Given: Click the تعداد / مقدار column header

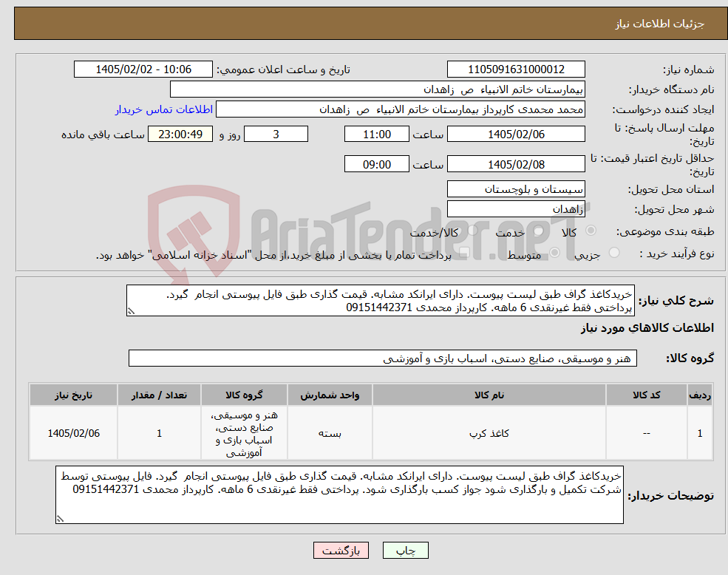Looking at the screenshot, I should 159,395.
